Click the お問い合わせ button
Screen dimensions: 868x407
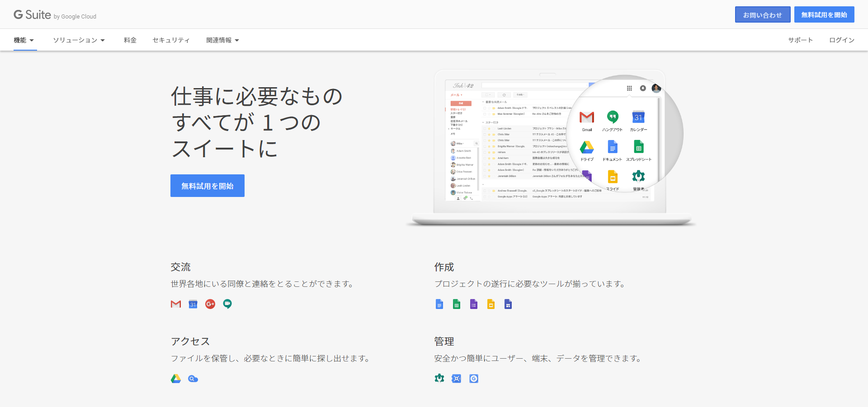(x=763, y=14)
